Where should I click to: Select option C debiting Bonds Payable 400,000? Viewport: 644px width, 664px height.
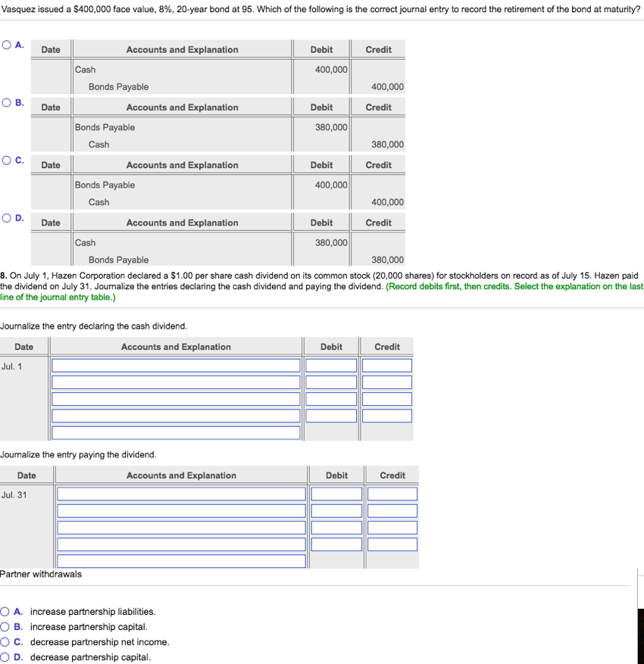pyautogui.click(x=6, y=160)
